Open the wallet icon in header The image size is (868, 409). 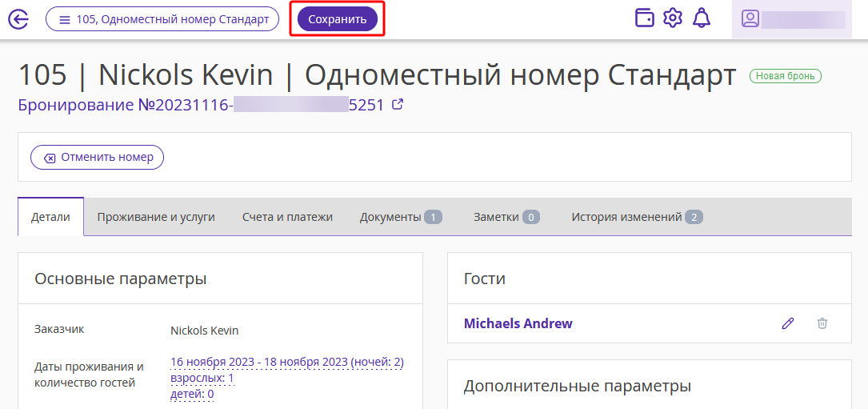[644, 18]
